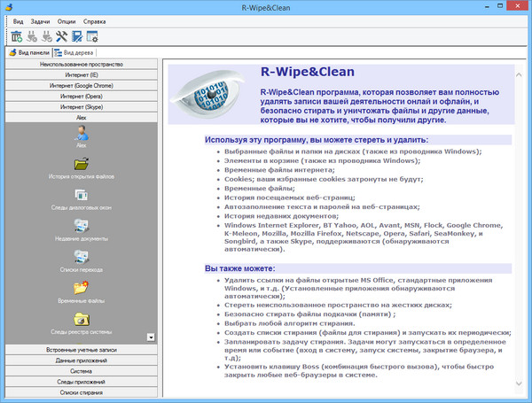Click the window with gear settings icon
Viewport: 532px width, 403px height.
[92, 36]
